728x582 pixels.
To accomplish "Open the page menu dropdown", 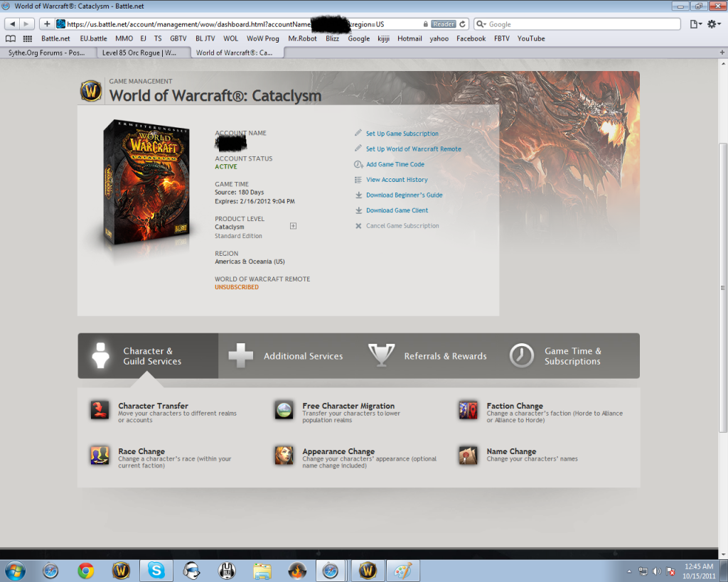I will click(x=696, y=24).
